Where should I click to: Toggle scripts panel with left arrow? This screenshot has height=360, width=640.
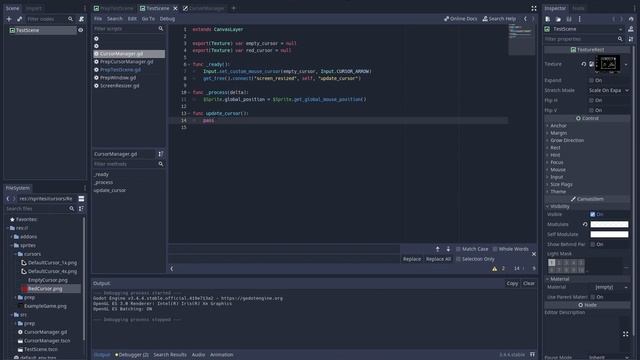[x=171, y=269]
